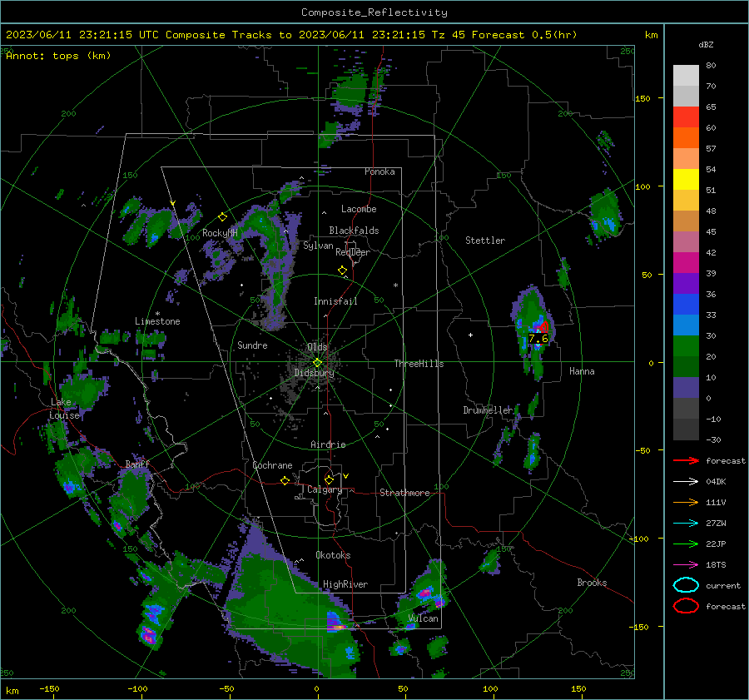The height and width of the screenshot is (700, 749).
Task: Select the cyan 27ZW arrow icon
Action: pyautogui.click(x=686, y=524)
